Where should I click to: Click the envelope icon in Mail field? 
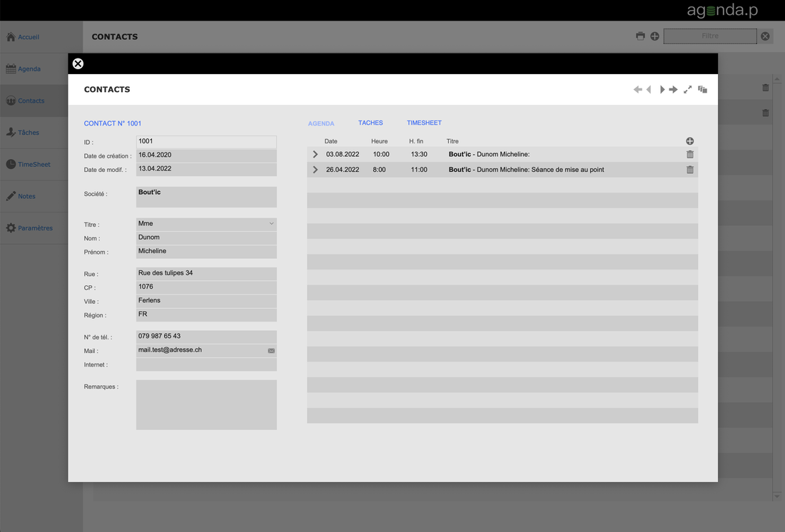pyautogui.click(x=271, y=351)
